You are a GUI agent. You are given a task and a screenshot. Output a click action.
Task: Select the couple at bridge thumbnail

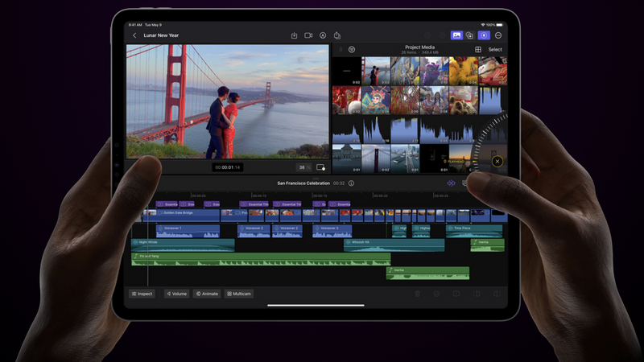pyautogui.click(x=376, y=71)
